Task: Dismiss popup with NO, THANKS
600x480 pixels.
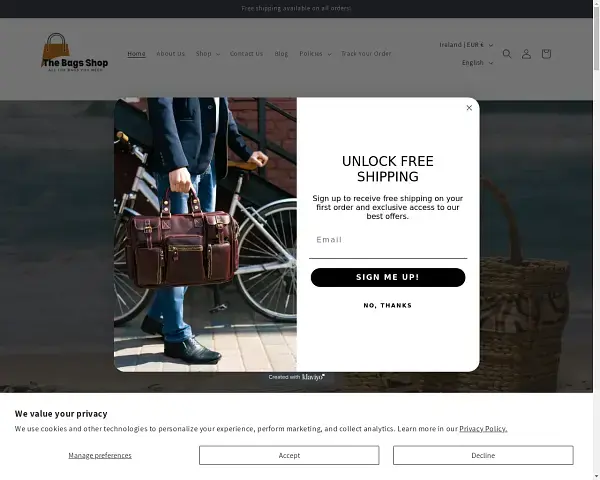Action: (388, 305)
